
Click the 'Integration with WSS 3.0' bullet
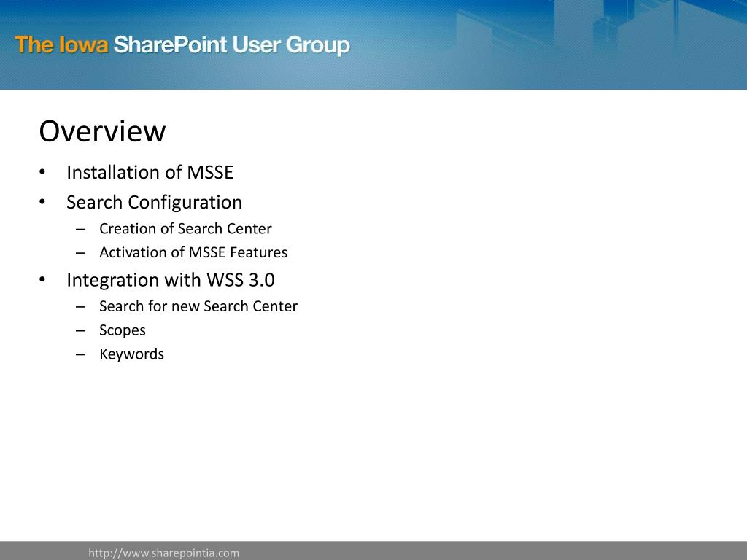tap(171, 280)
